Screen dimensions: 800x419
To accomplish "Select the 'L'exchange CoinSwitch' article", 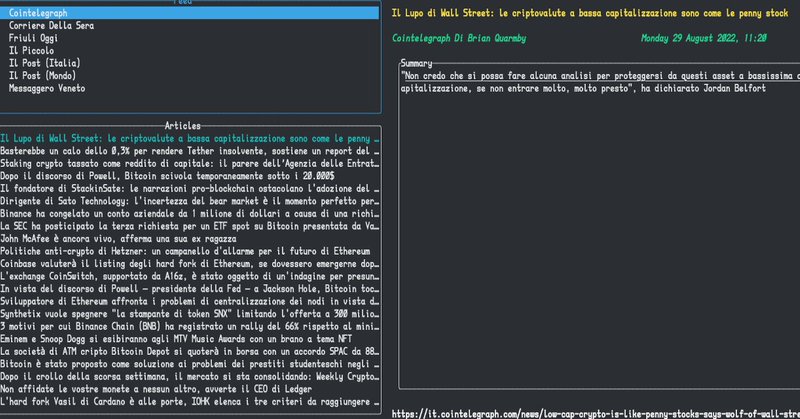I will click(190, 276).
